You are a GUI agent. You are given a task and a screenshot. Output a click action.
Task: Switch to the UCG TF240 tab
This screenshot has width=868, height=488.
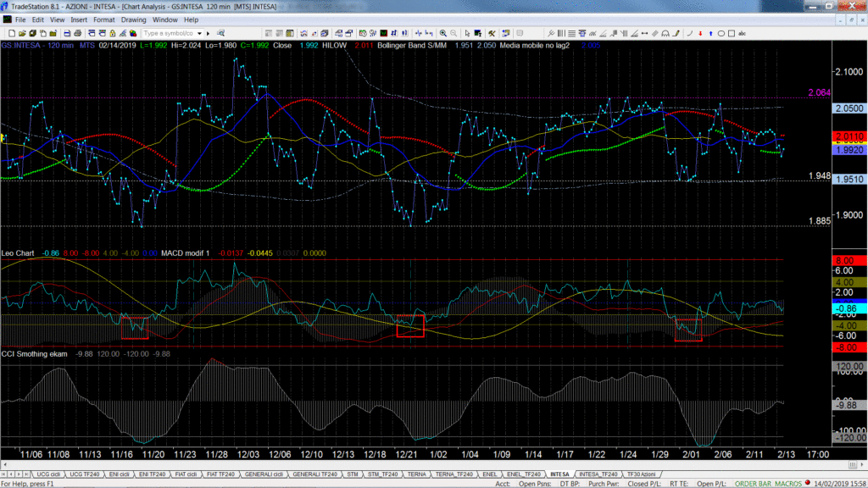pyautogui.click(x=84, y=474)
